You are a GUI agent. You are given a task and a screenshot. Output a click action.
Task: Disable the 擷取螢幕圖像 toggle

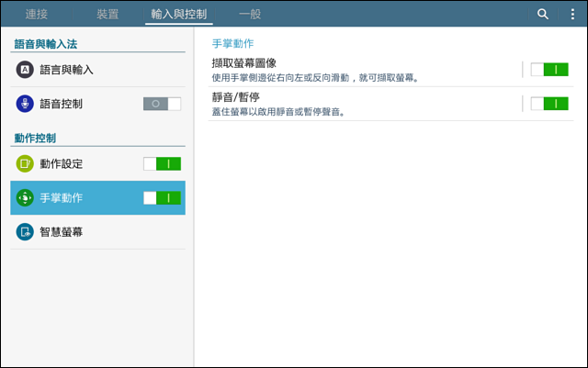pos(549,70)
